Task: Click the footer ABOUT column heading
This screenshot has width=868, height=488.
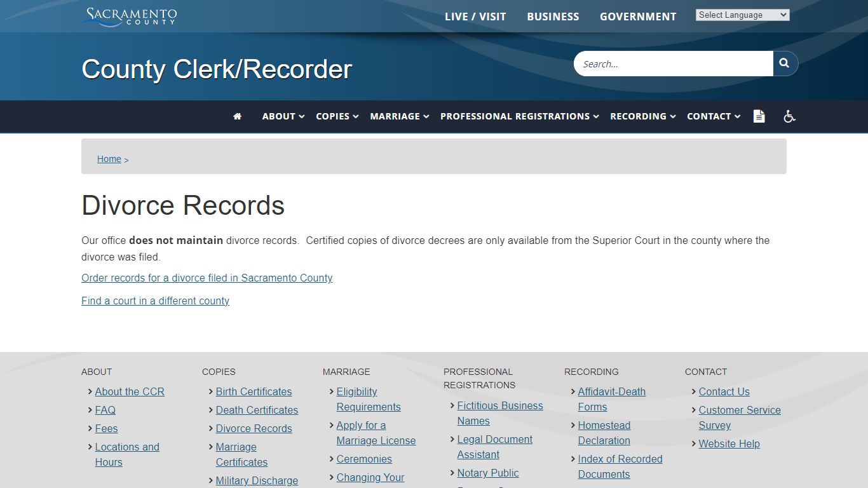Action: pos(97,372)
